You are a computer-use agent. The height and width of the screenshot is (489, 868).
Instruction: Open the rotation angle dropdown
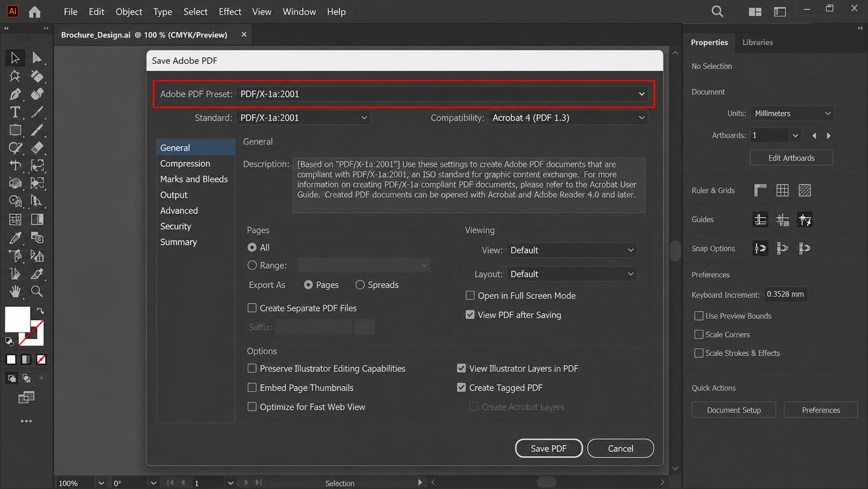point(153,483)
